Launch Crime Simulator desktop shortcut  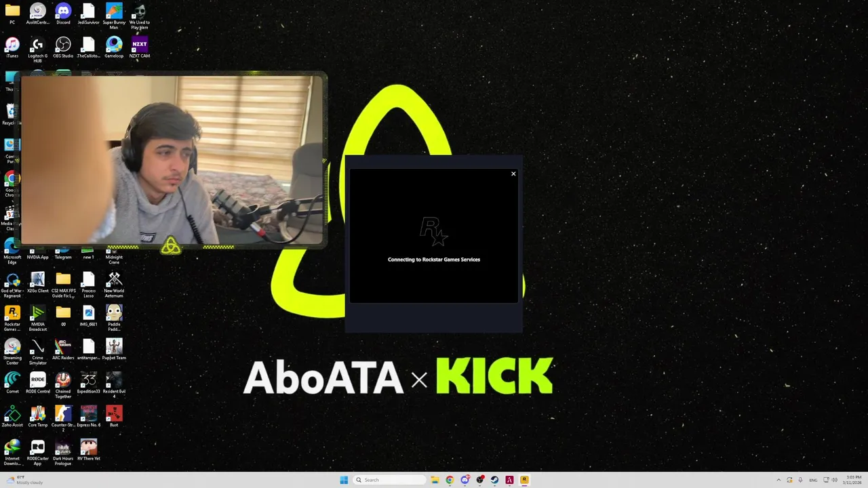click(37, 352)
